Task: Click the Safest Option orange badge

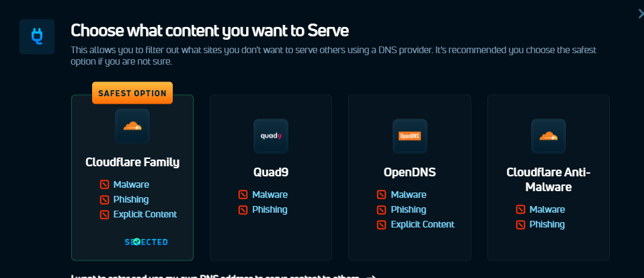Action: (x=132, y=93)
